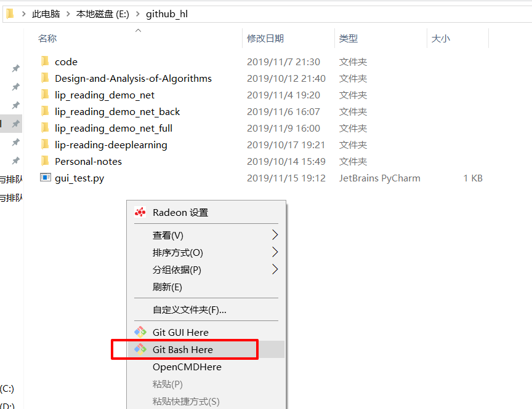Click the (C:) drive in the navigation pane
The image size is (532, 409).
pyautogui.click(x=7, y=388)
